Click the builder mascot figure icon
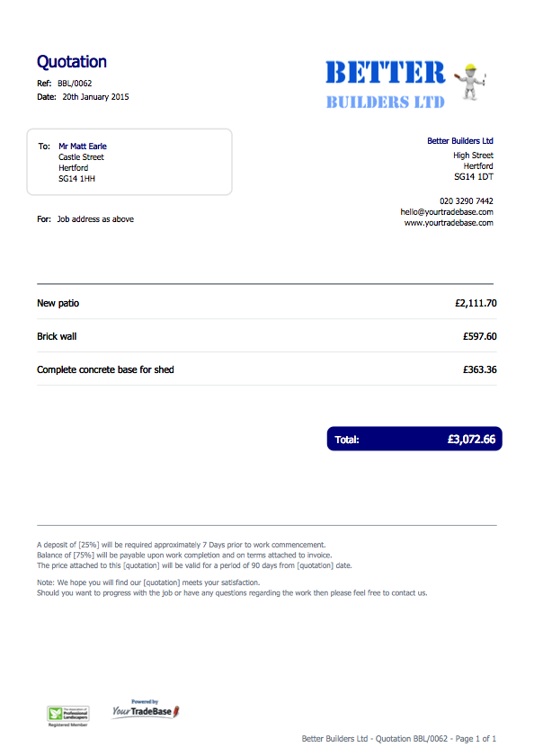This screenshot has width=534, height=756. (x=470, y=81)
